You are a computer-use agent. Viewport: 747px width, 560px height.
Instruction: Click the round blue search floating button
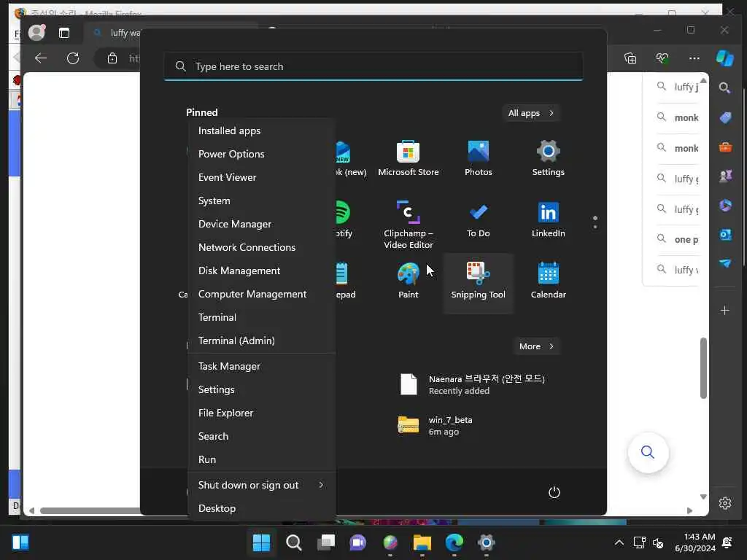[x=648, y=452]
